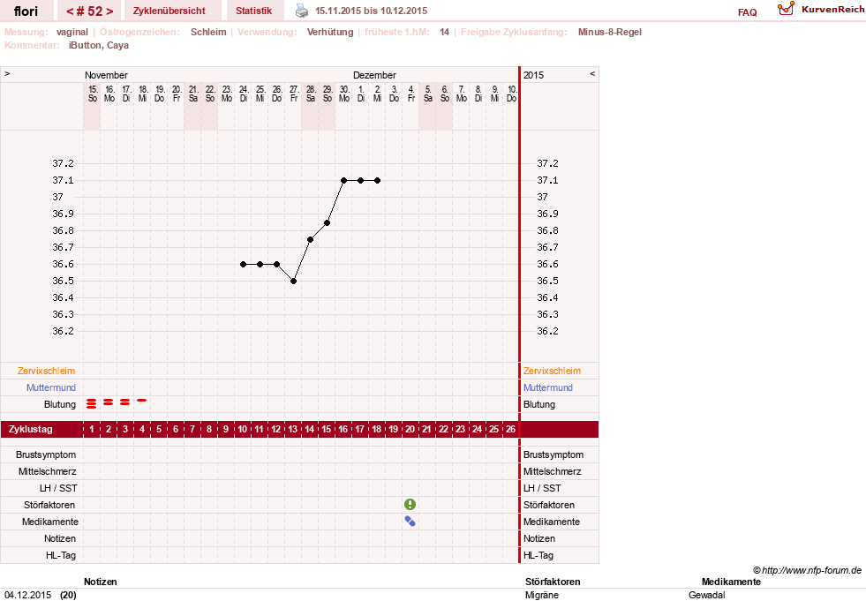Click the Messung value vaginal

pos(72,32)
